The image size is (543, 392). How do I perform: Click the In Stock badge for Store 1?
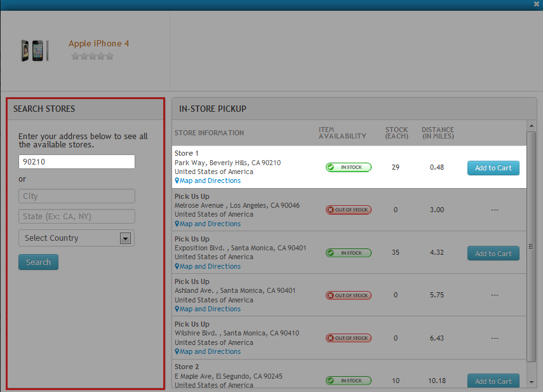tap(349, 167)
